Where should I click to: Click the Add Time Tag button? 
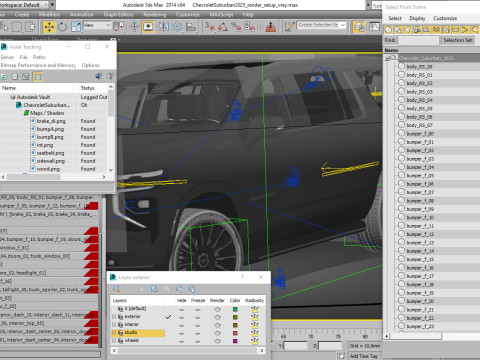pos(363,356)
